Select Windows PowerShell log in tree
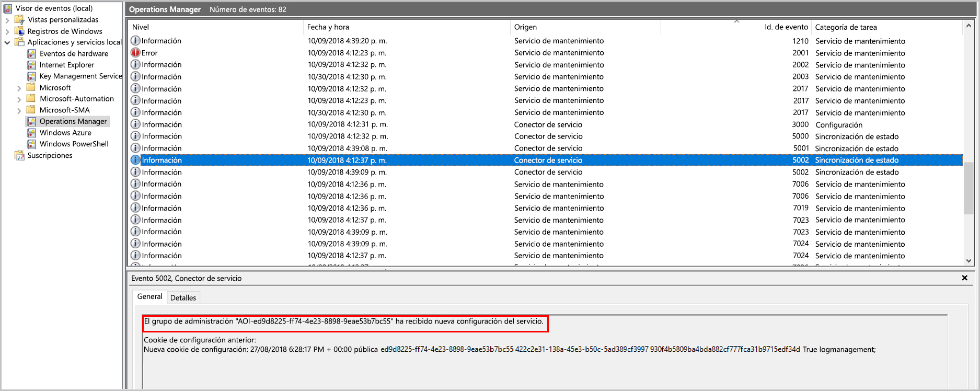Screen dimensions: 980x391 (74, 144)
